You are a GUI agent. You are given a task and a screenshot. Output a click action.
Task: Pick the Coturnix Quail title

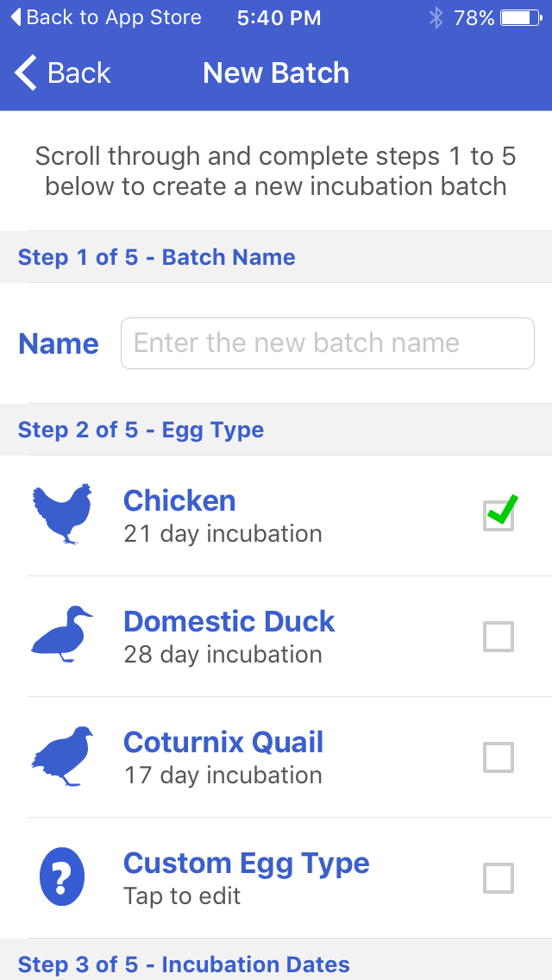pyautogui.click(x=223, y=742)
